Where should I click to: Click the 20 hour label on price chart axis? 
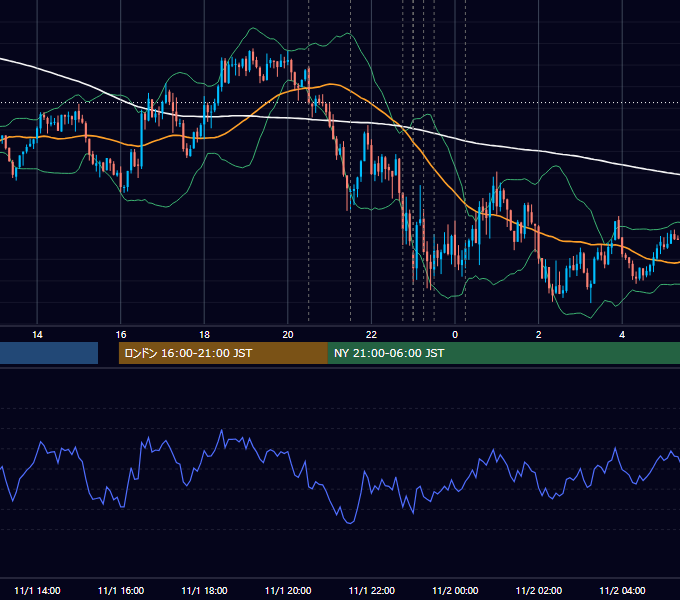point(288,335)
